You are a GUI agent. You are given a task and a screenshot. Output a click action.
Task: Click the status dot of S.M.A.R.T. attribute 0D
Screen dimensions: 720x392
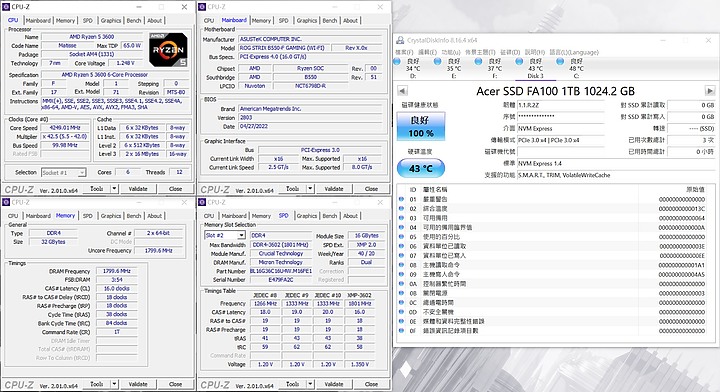click(401, 312)
